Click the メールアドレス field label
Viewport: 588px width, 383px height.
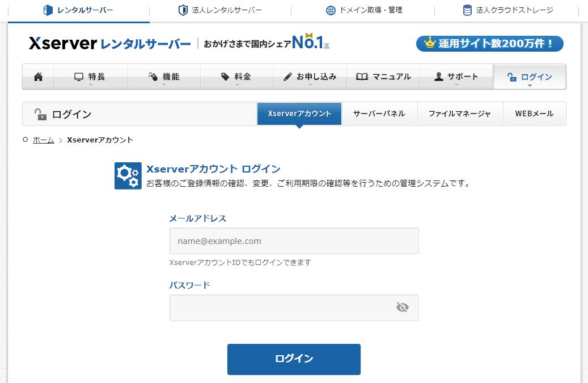tap(198, 218)
